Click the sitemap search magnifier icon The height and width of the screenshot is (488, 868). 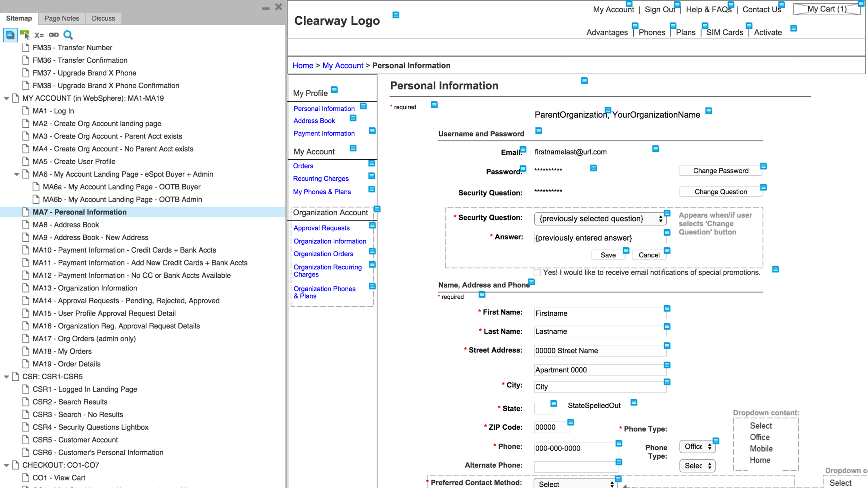tap(68, 35)
